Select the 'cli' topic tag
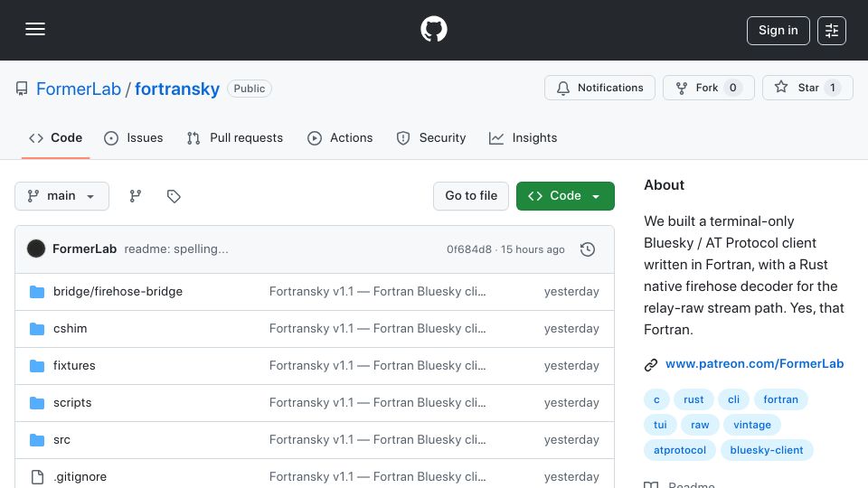Screen dimensions: 868x488 click(x=733, y=399)
